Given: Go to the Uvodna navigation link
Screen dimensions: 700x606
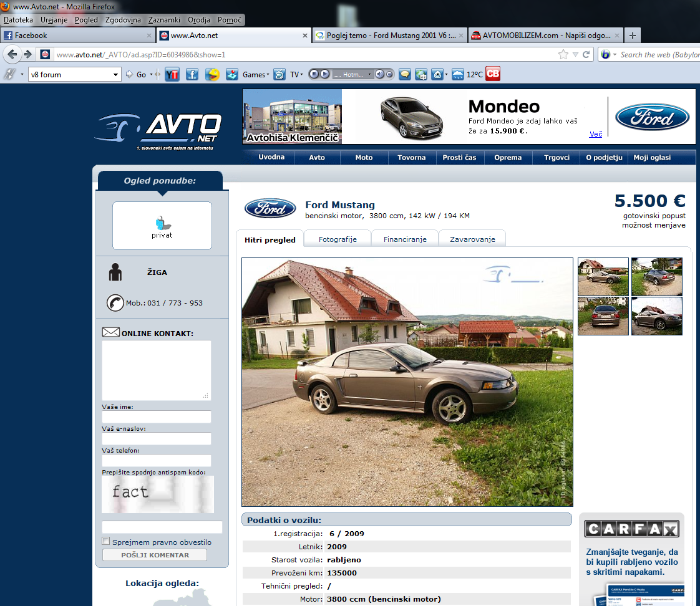Looking at the screenshot, I should tap(271, 157).
